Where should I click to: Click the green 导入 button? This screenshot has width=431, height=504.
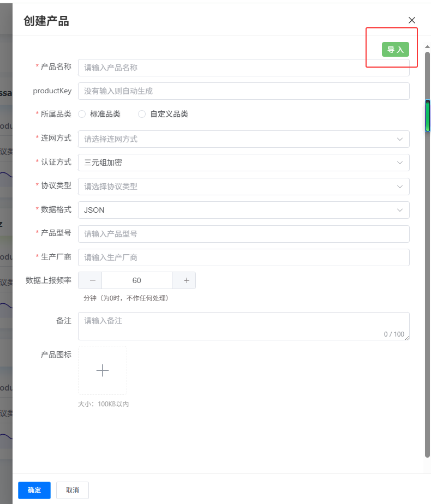(395, 50)
